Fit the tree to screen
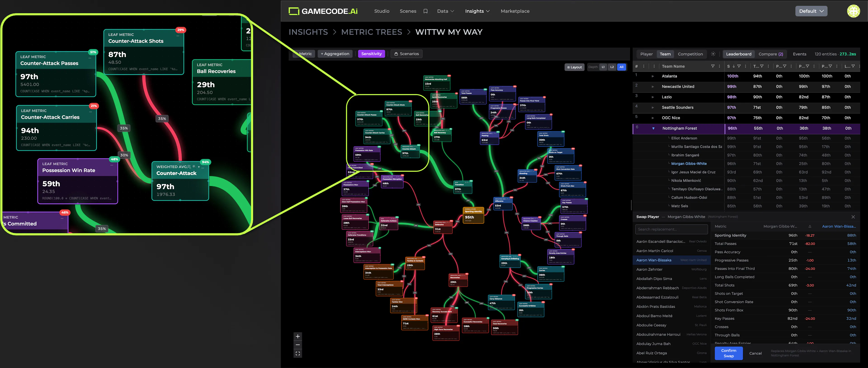Image resolution: width=868 pixels, height=368 pixels. (297, 354)
